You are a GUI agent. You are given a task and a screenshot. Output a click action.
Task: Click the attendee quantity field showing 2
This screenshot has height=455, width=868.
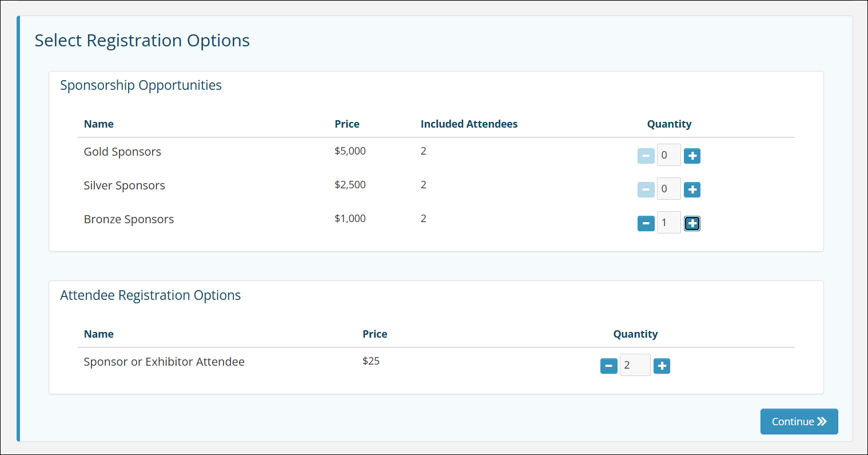click(635, 365)
